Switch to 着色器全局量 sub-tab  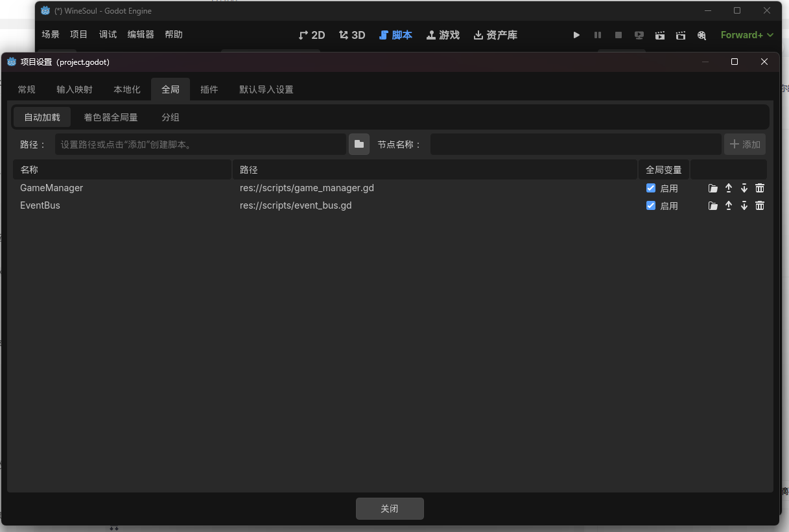coord(111,117)
